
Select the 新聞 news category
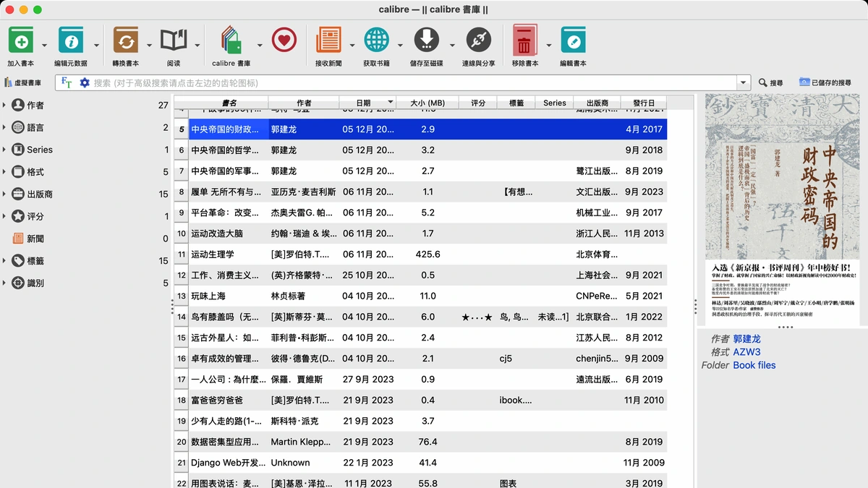tap(35, 239)
